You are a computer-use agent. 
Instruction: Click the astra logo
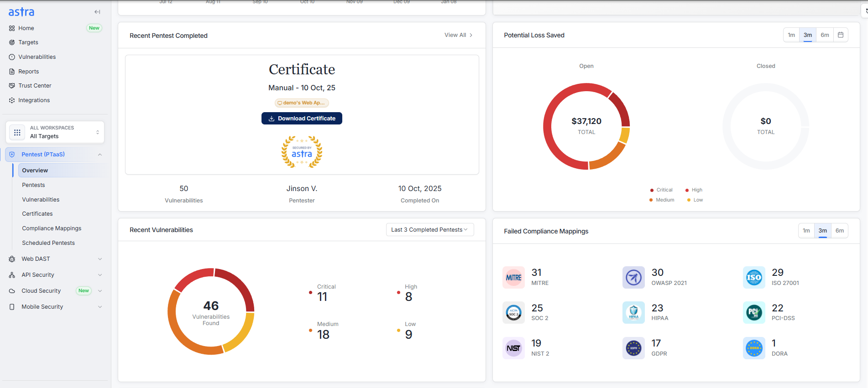click(21, 12)
